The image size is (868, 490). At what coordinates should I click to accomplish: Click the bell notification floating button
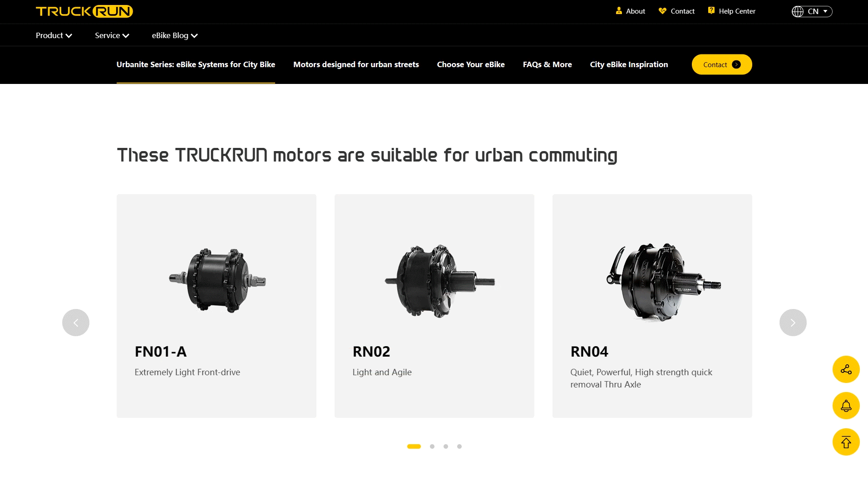click(x=846, y=406)
